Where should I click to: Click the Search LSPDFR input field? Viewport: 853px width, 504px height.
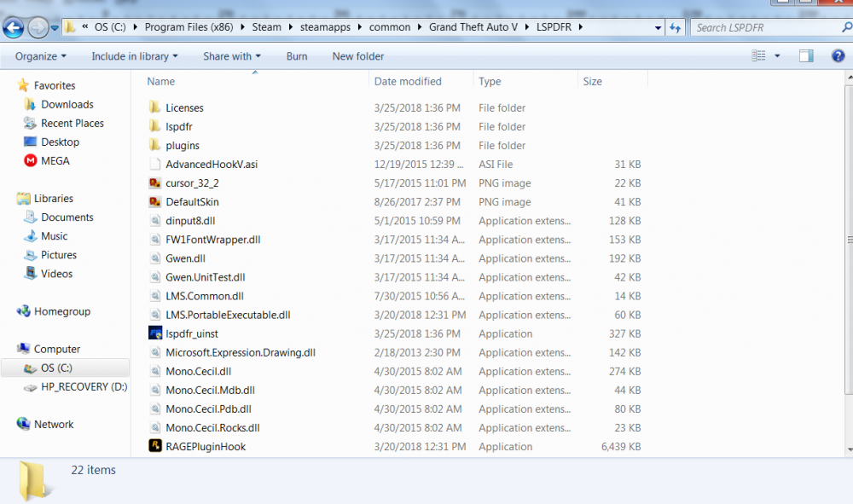coord(767,28)
